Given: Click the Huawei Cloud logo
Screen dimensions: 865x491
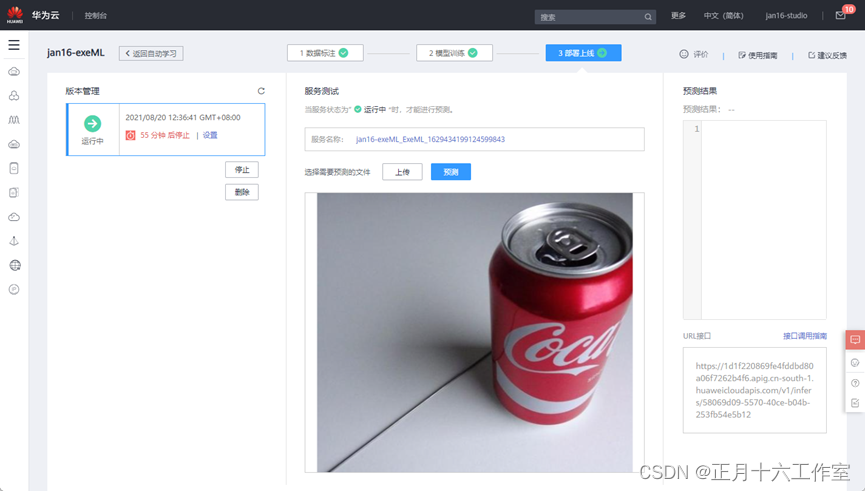Looking at the screenshot, I should click(x=15, y=15).
